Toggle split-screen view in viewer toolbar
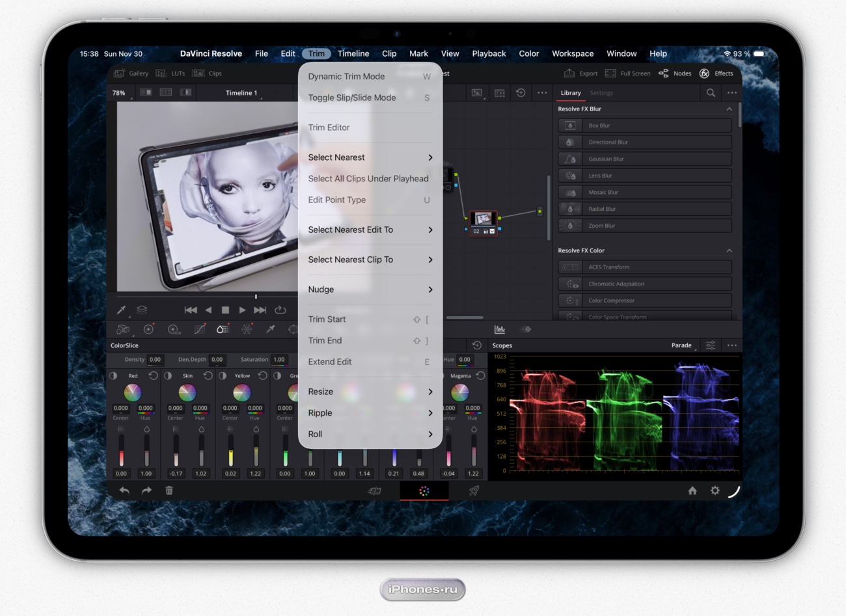The height and width of the screenshot is (616, 846). (166, 93)
